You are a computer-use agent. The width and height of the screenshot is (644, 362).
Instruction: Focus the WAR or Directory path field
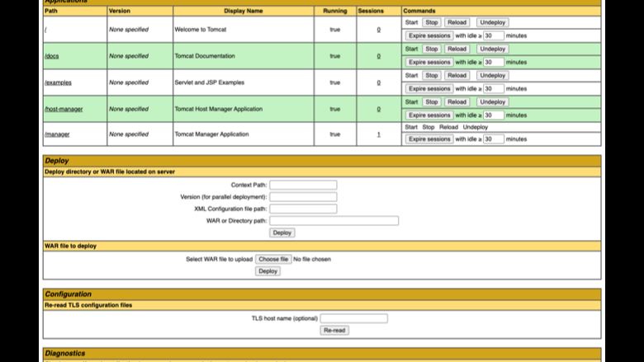(x=334, y=220)
